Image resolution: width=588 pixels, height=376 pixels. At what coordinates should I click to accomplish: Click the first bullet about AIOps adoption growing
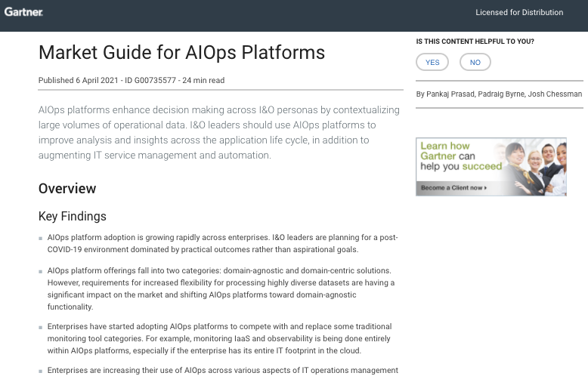[222, 243]
